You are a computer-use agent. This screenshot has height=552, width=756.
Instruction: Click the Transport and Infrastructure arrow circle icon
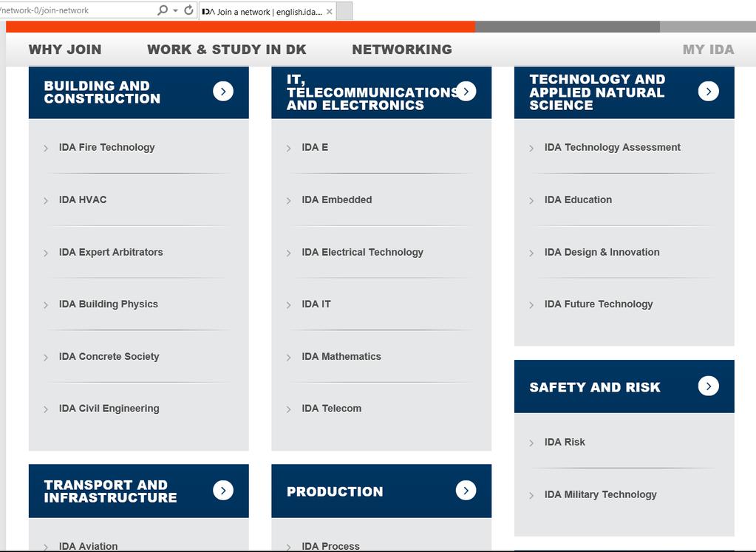pos(223,490)
